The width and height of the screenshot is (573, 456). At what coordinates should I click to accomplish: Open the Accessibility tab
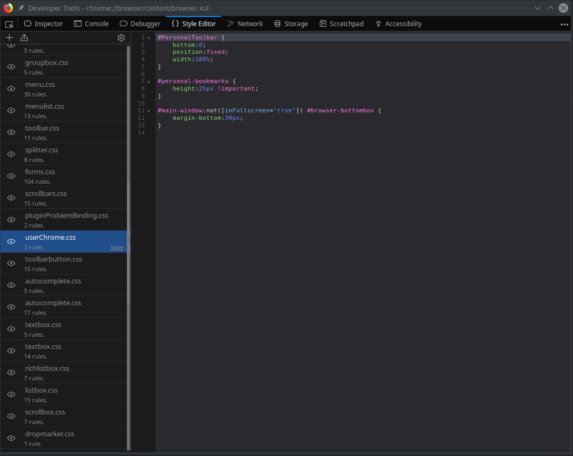[x=399, y=24]
